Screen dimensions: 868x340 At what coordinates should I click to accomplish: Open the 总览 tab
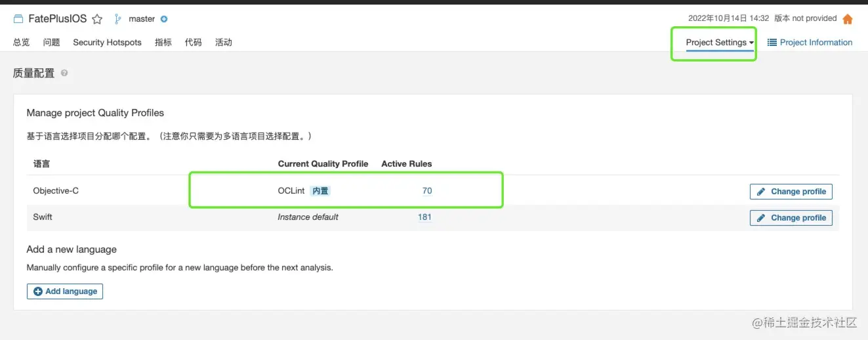[22, 42]
